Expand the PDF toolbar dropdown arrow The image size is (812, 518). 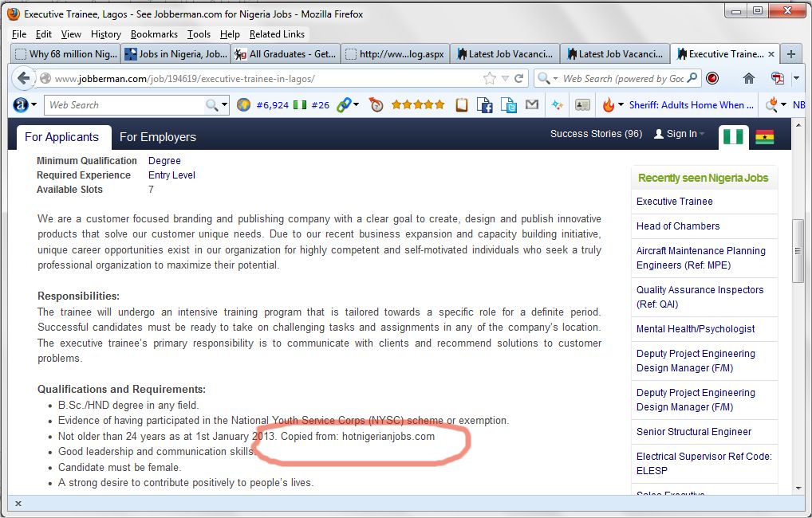click(796, 79)
